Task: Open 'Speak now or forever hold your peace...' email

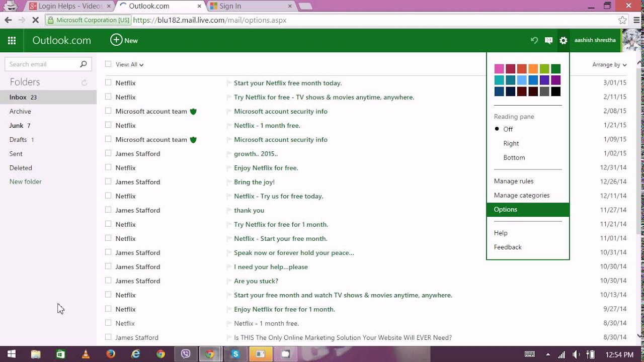Action: [294, 252]
